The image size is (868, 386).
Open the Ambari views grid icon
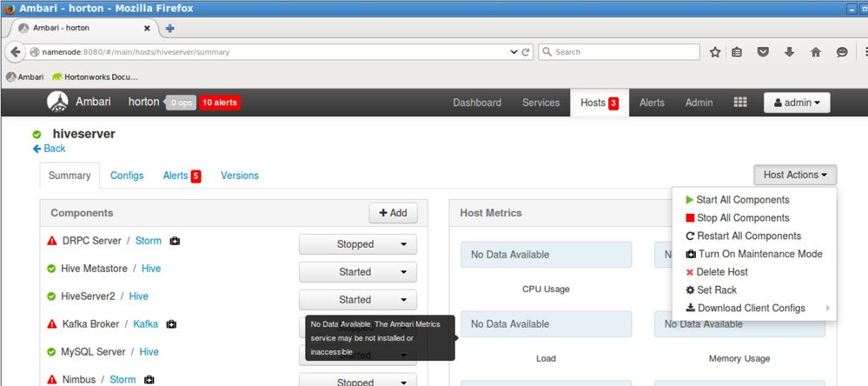[x=740, y=103]
